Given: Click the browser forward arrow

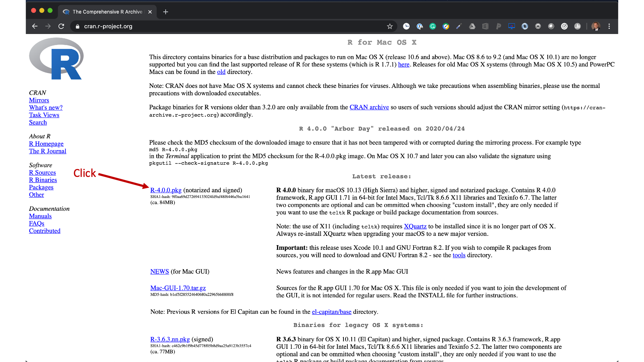Looking at the screenshot, I should pos(48,26).
